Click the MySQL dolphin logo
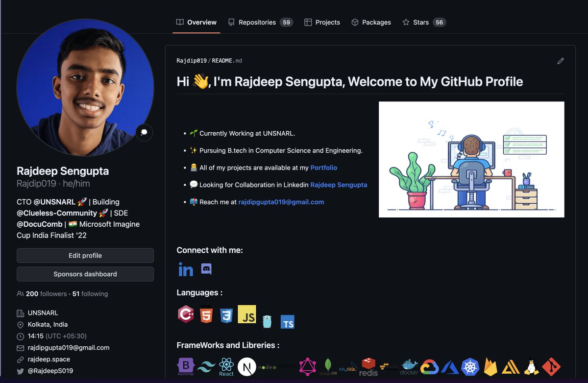 coord(348,367)
